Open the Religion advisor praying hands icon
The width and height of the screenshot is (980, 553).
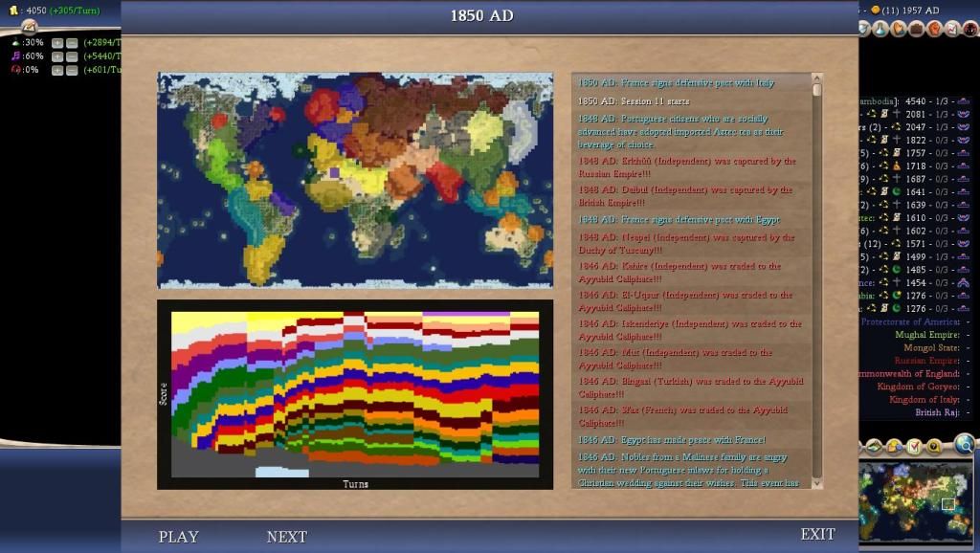pos(898,28)
